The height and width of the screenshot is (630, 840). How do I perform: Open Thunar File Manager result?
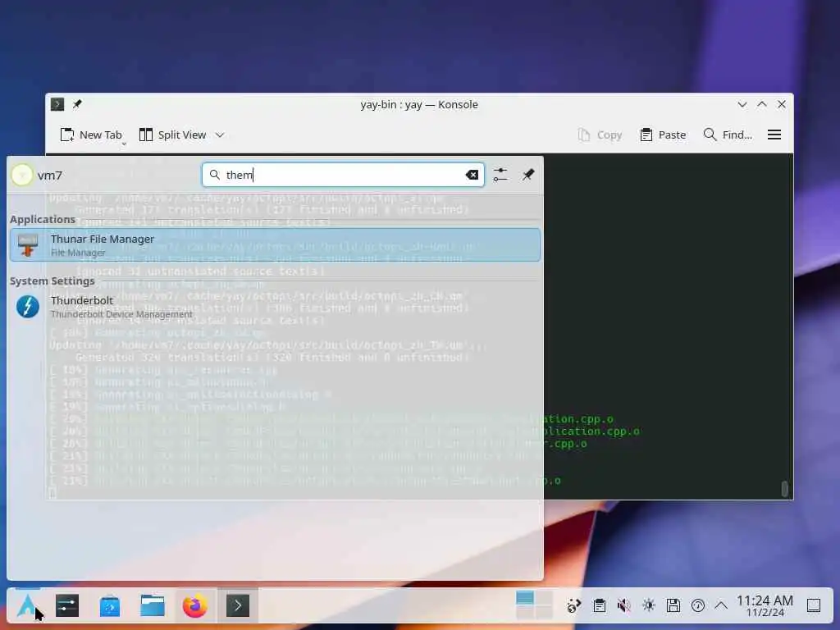(x=275, y=244)
